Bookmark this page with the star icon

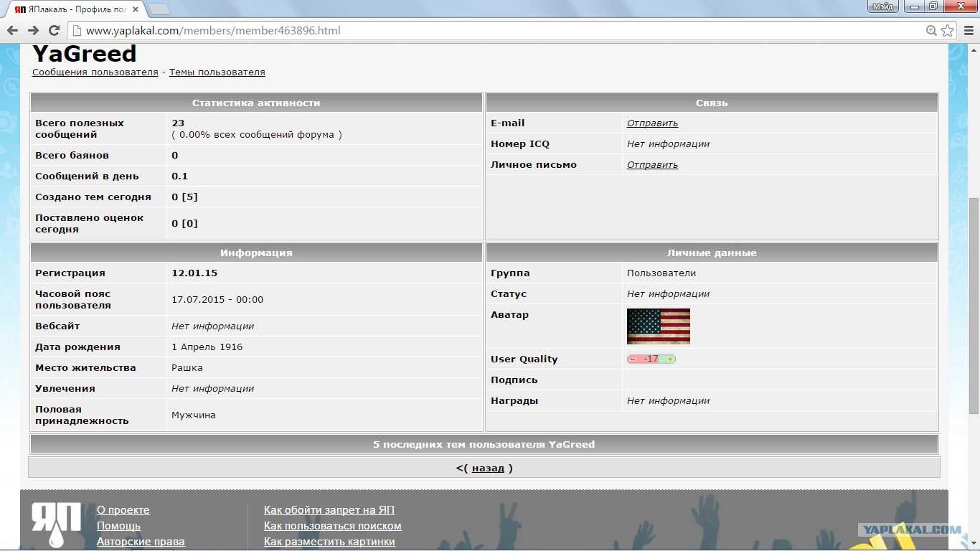pos(948,30)
